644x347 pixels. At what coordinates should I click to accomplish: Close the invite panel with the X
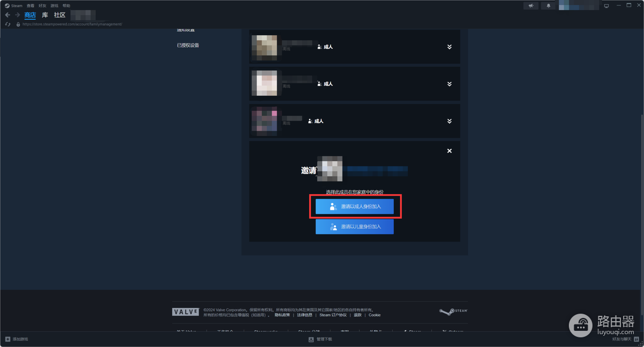coord(449,151)
